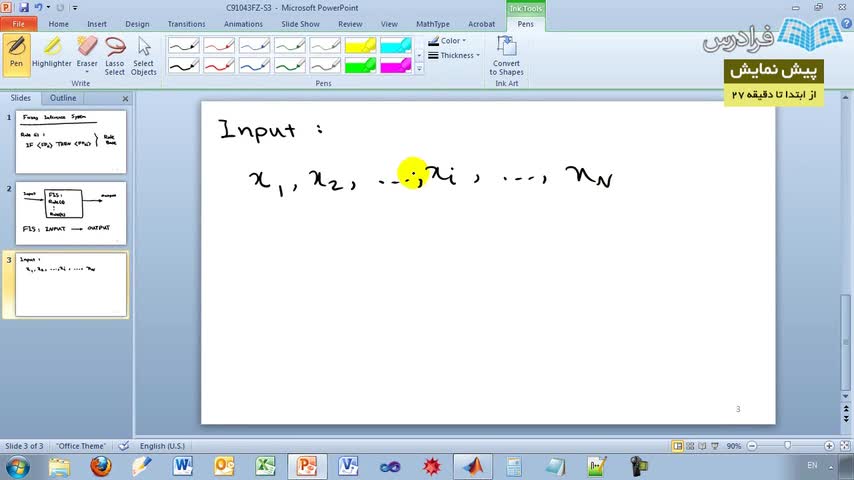The width and height of the screenshot is (854, 480).
Task: Click 90% zoom level button
Action: (734, 446)
